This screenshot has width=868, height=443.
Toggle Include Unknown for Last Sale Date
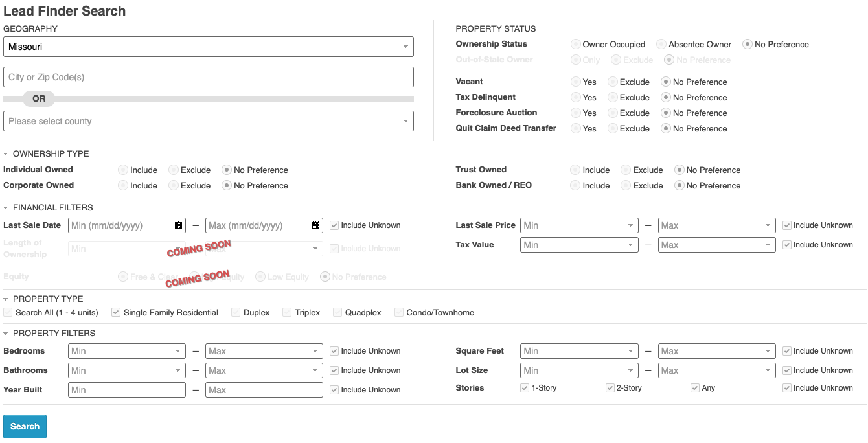pyautogui.click(x=334, y=225)
